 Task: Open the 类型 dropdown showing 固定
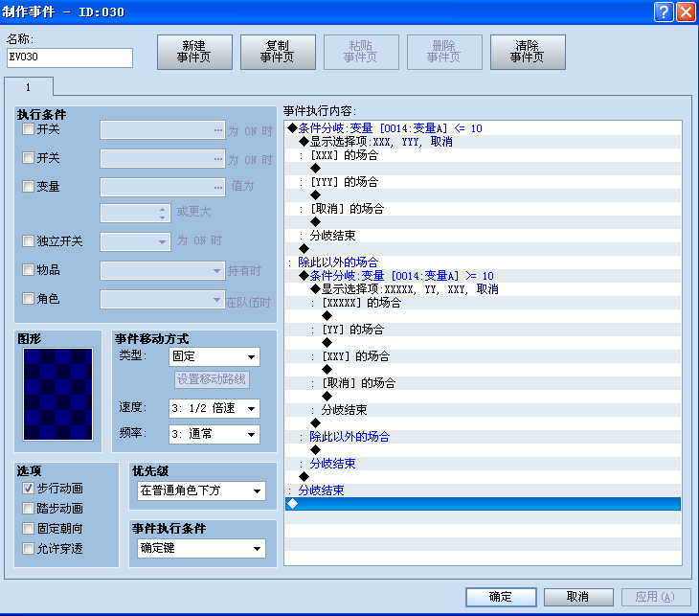point(214,356)
